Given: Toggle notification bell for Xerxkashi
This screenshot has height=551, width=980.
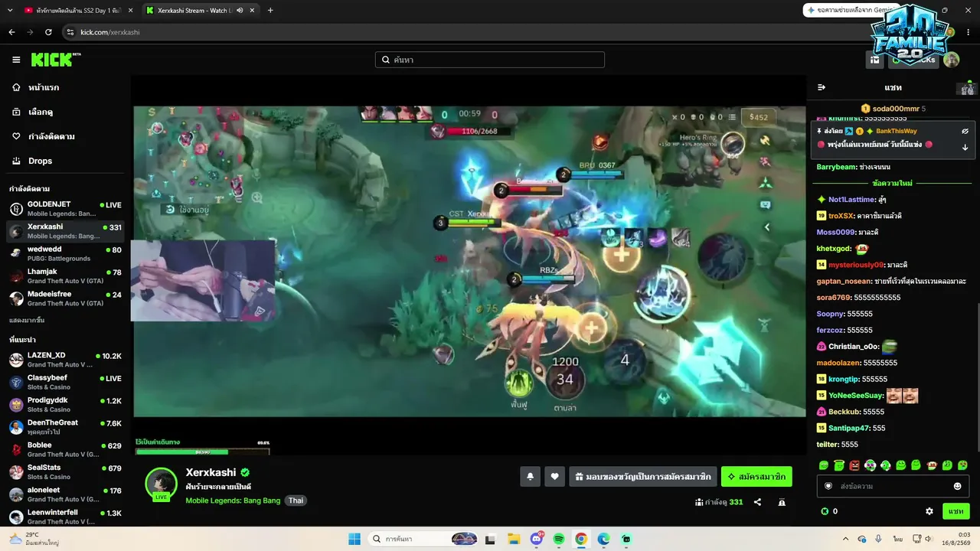Looking at the screenshot, I should click(x=530, y=477).
